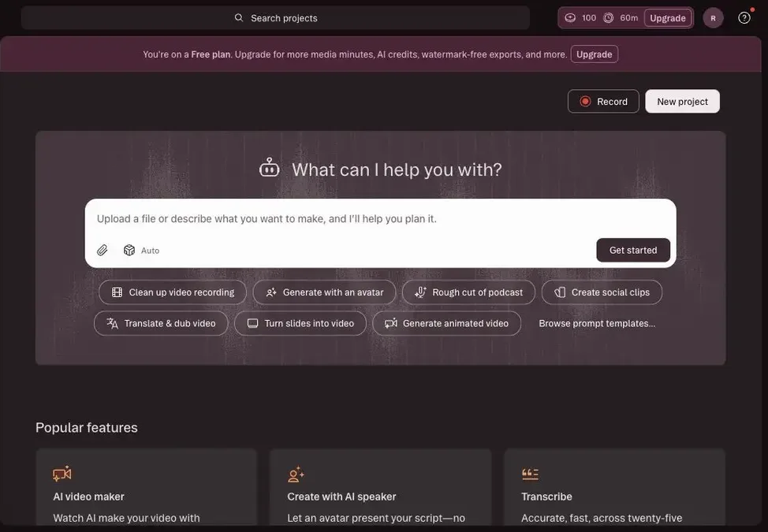Click the film icon on Clean up chip
The height and width of the screenshot is (532, 768).
117,292
